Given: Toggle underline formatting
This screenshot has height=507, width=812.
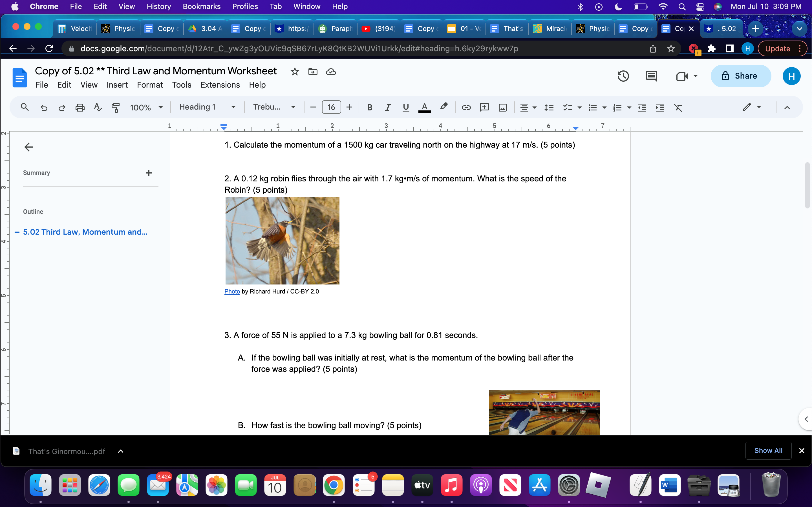Looking at the screenshot, I should [405, 108].
